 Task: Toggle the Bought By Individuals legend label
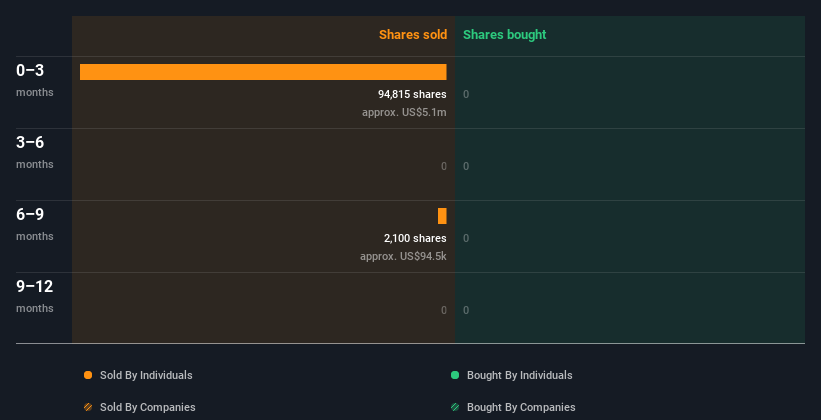[519, 375]
